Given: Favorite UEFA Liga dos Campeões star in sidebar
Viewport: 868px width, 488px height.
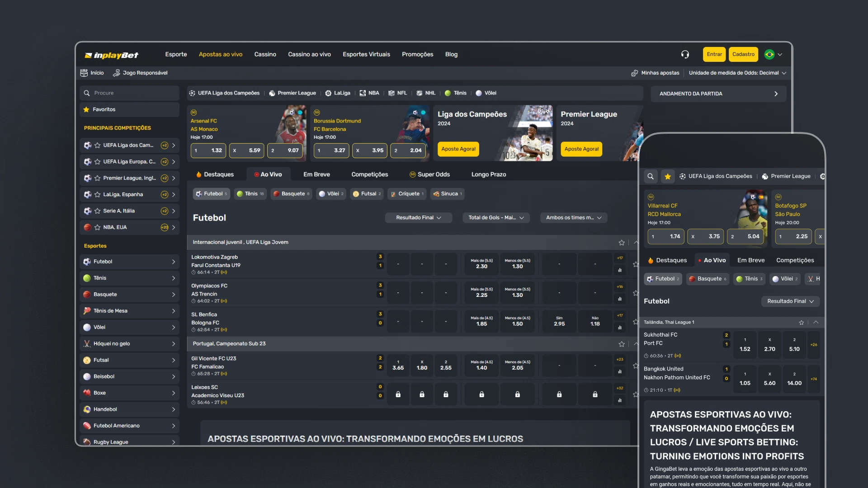Looking at the screenshot, I should click(x=97, y=145).
